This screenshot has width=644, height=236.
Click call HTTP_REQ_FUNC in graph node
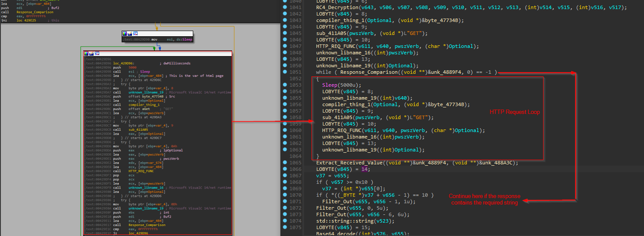(133, 171)
